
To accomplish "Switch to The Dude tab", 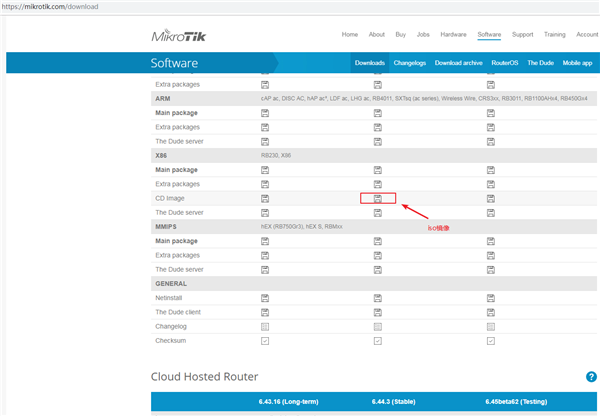I will click(540, 63).
